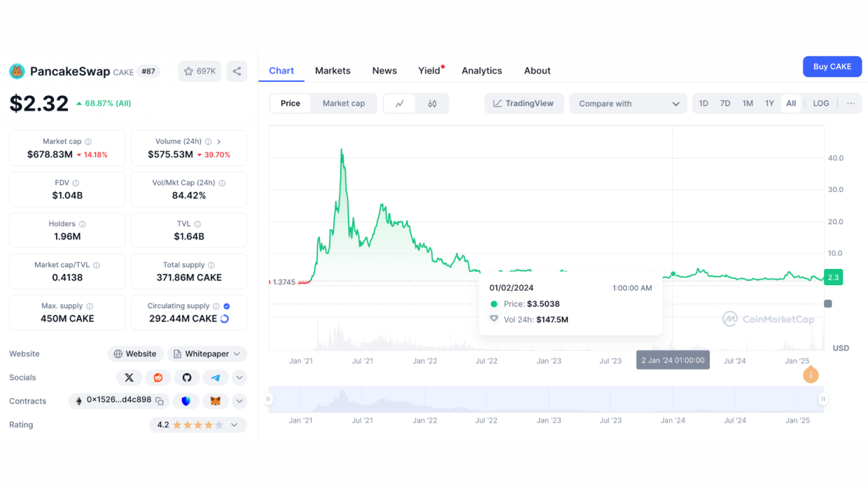Viewport: 868px width, 489px height.
Task: Select the All time range
Action: tap(791, 104)
